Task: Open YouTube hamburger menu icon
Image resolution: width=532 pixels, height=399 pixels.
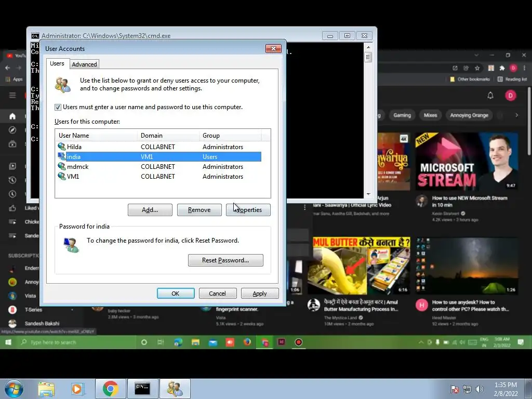Action: (12, 95)
